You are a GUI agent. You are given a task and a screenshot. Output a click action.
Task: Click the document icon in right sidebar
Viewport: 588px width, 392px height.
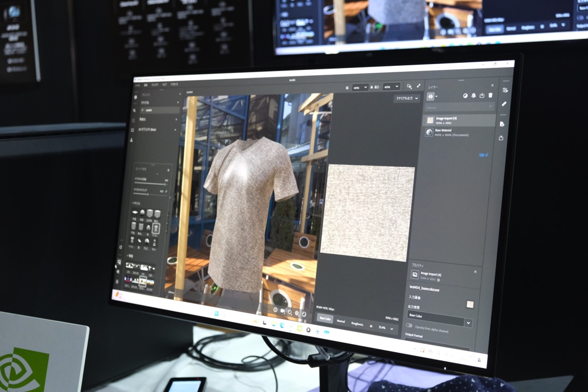tap(502, 124)
